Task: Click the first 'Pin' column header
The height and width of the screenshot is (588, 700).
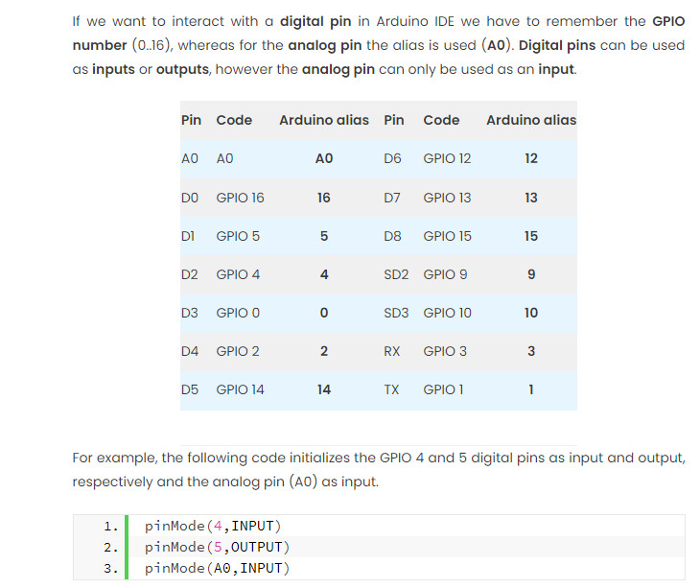Action: pyautogui.click(x=191, y=120)
